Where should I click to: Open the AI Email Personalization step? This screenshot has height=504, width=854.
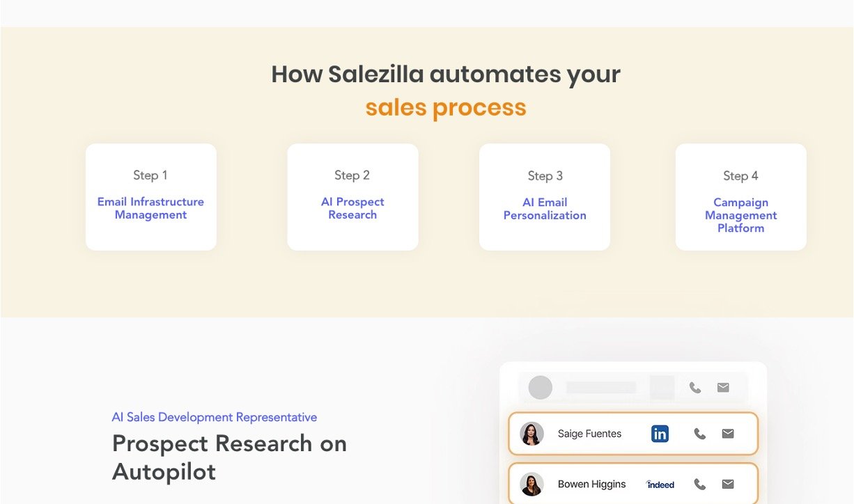545,209
